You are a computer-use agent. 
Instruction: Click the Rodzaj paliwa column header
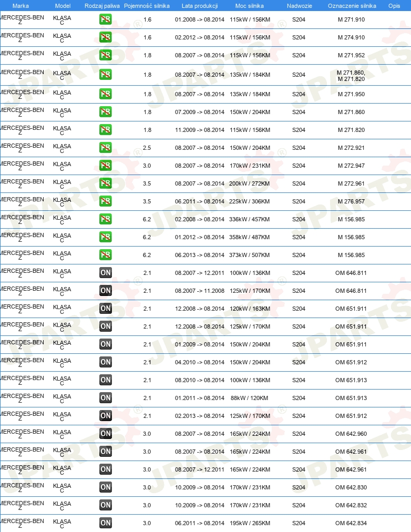click(x=102, y=6)
